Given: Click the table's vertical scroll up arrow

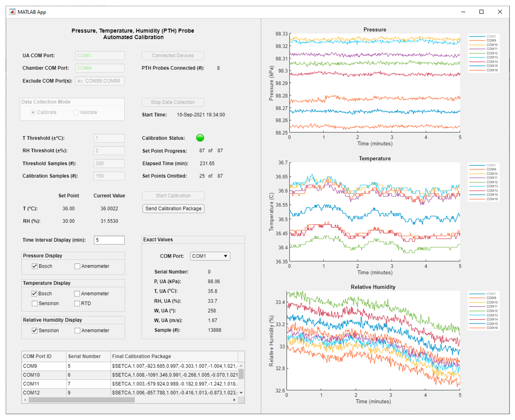Looking at the screenshot, I should pos(241,366).
